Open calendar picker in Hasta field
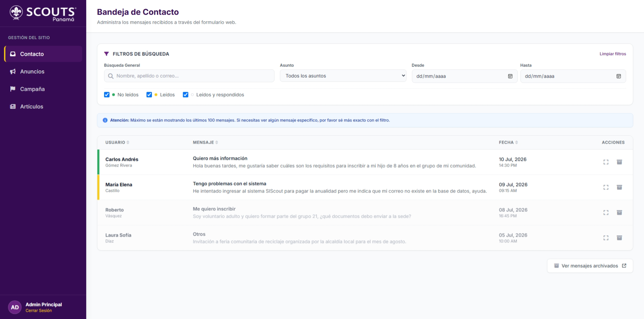Image resolution: width=644 pixels, height=319 pixels. pyautogui.click(x=619, y=76)
